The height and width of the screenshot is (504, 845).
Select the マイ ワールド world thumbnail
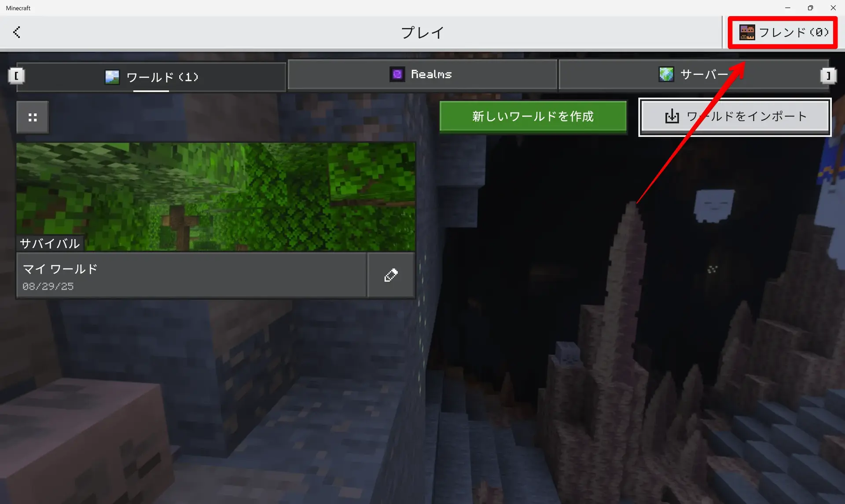tap(216, 197)
